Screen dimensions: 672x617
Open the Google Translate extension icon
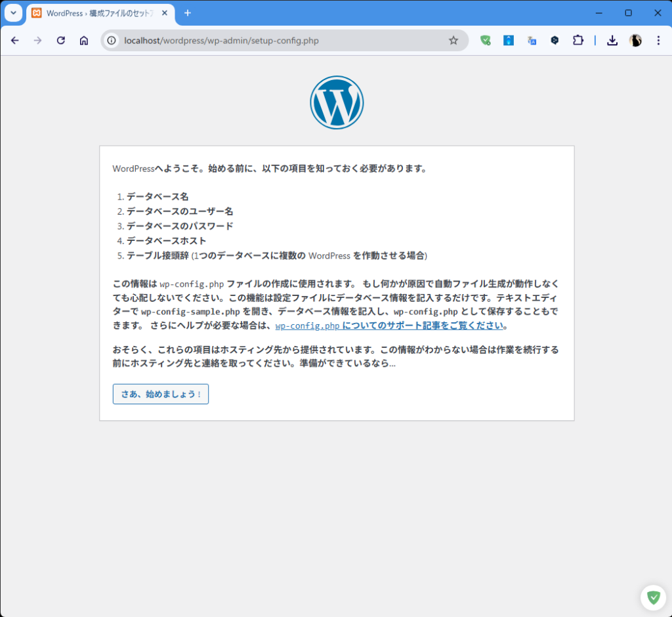(x=532, y=41)
